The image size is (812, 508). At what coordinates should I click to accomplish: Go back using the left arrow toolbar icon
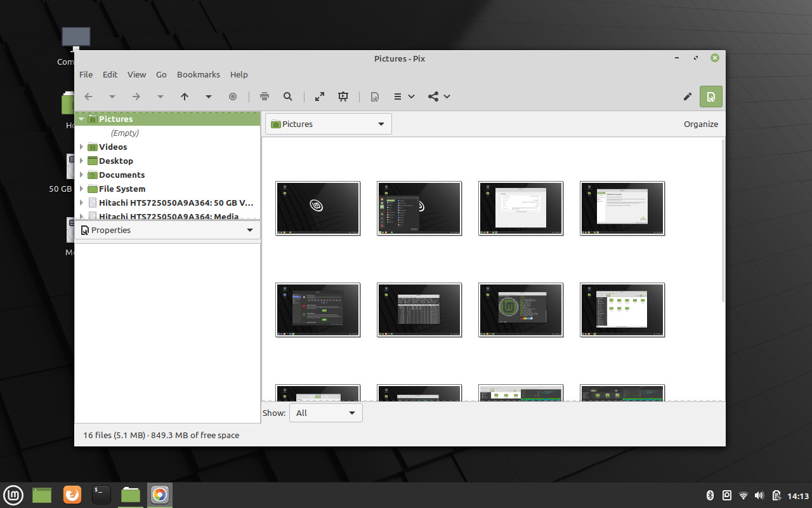coord(89,97)
